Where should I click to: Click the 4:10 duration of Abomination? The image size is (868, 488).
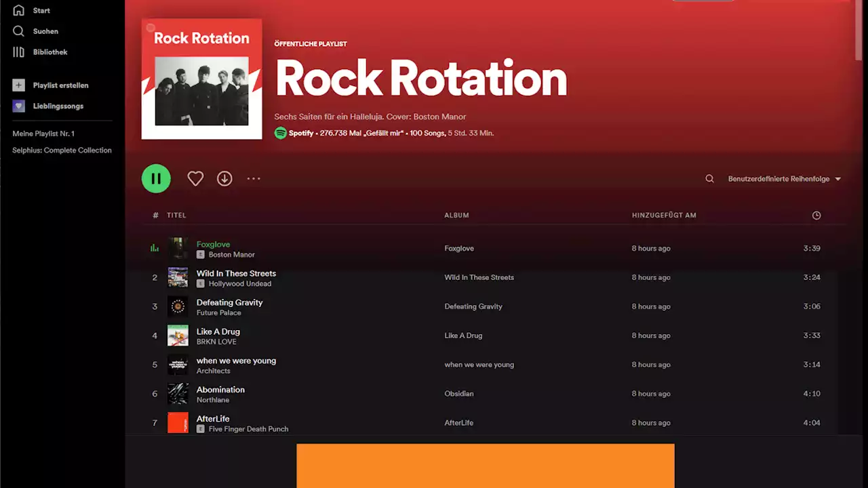[x=812, y=394]
